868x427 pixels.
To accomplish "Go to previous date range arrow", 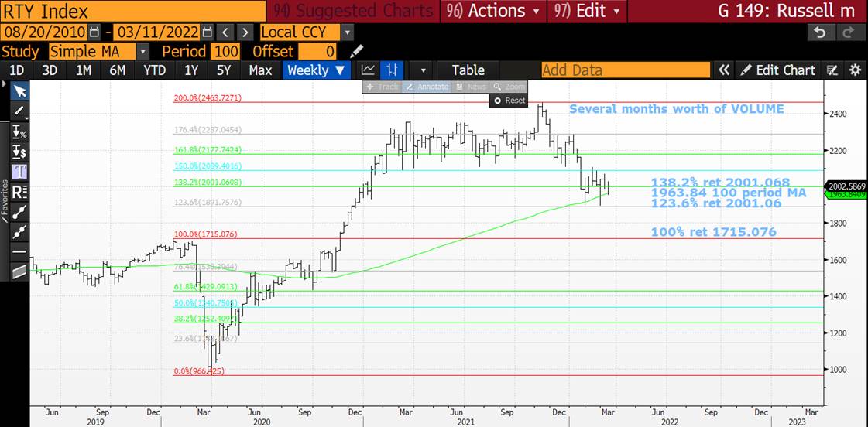I will pyautogui.click(x=225, y=32).
